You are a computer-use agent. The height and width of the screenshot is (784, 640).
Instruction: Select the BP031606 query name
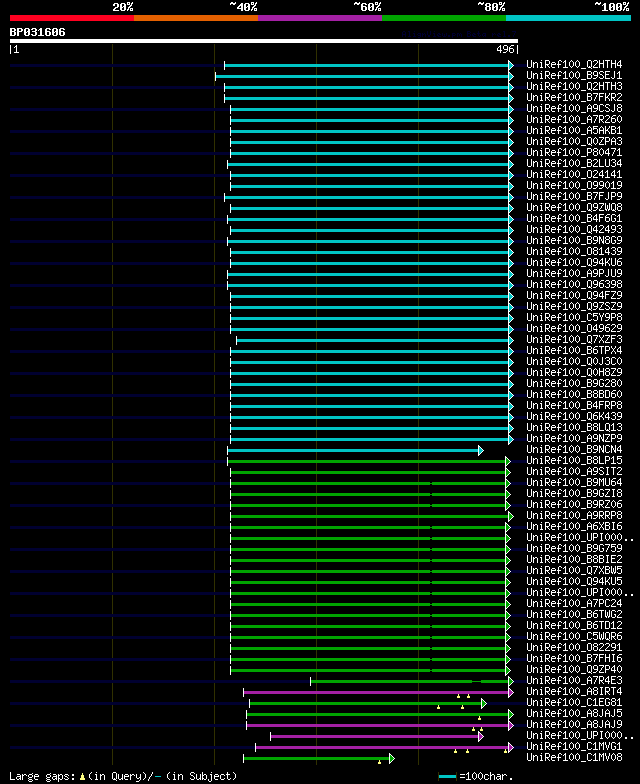tap(38, 32)
